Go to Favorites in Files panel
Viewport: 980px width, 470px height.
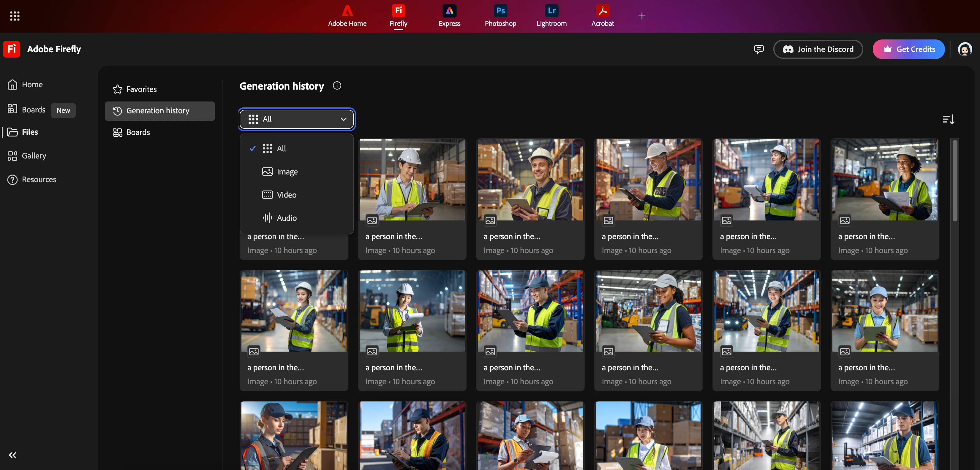(x=141, y=89)
